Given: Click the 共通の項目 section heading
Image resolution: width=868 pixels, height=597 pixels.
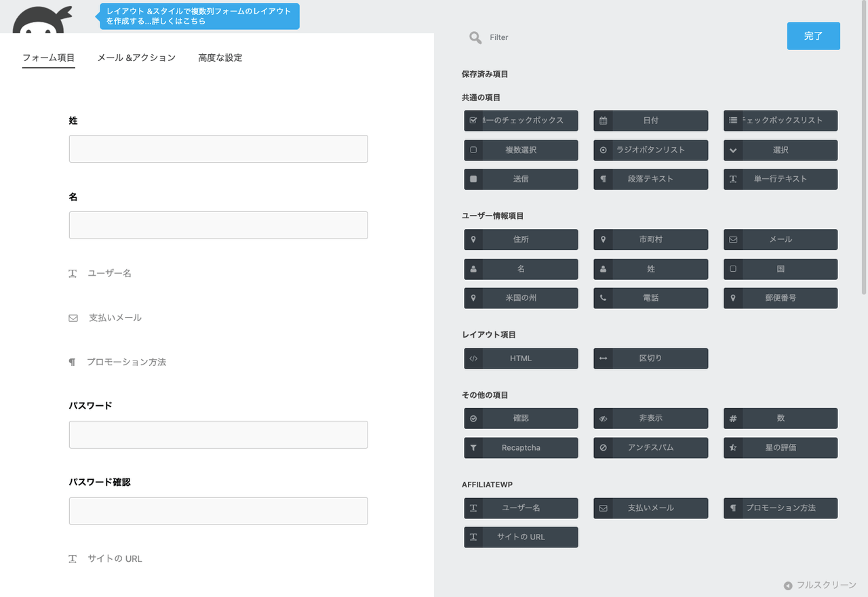Looking at the screenshot, I should pyautogui.click(x=481, y=98).
